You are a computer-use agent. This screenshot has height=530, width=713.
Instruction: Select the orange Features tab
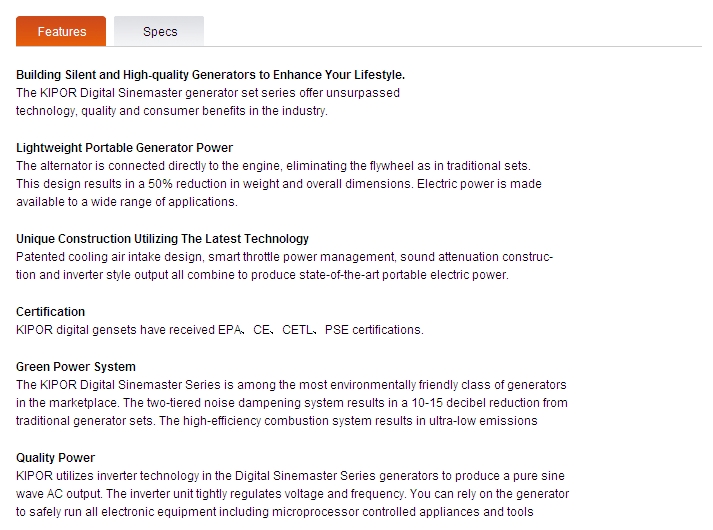(61, 31)
